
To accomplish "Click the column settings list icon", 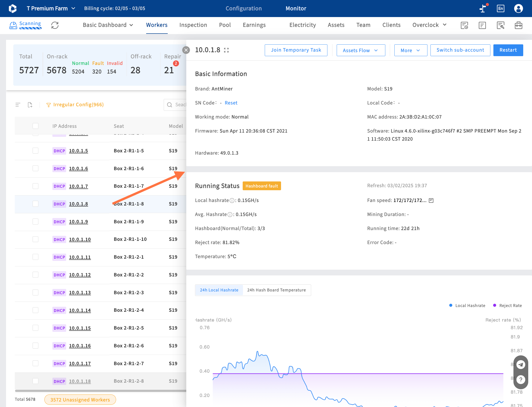I will point(18,105).
